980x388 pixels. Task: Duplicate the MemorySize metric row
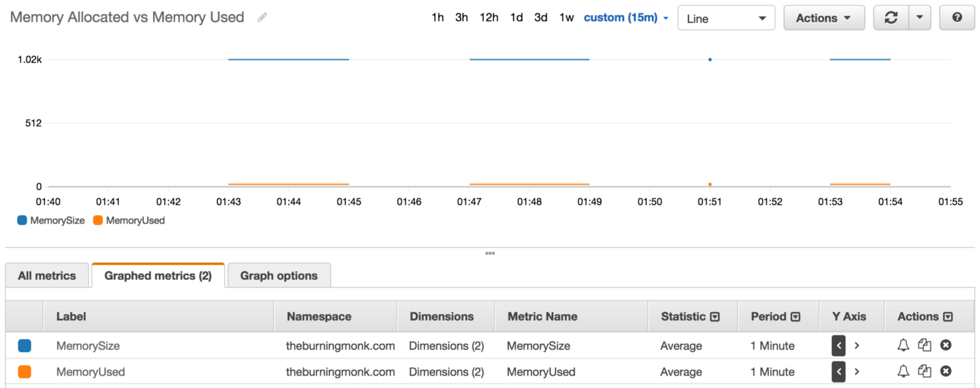pyautogui.click(x=924, y=345)
